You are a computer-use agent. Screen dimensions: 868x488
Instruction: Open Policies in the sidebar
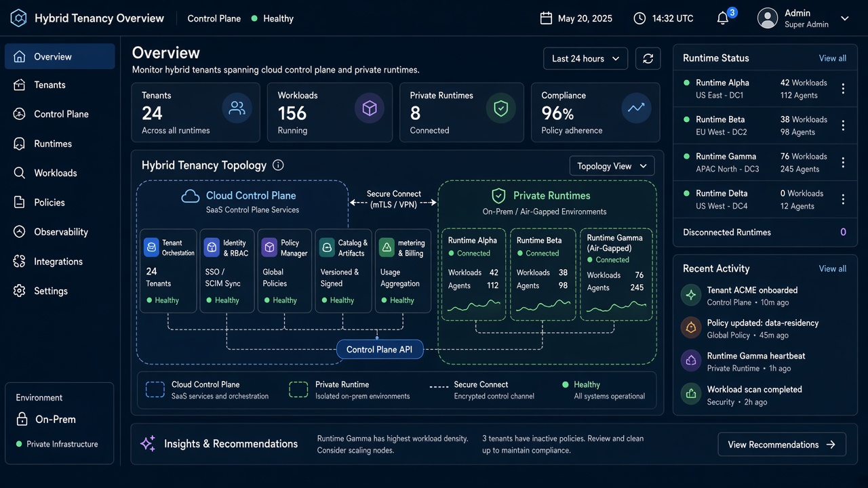(60, 203)
